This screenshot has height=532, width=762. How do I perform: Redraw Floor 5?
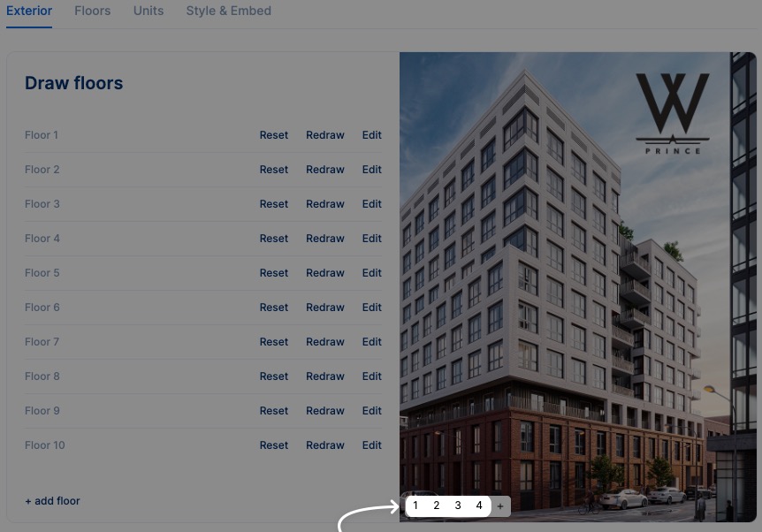tap(325, 273)
